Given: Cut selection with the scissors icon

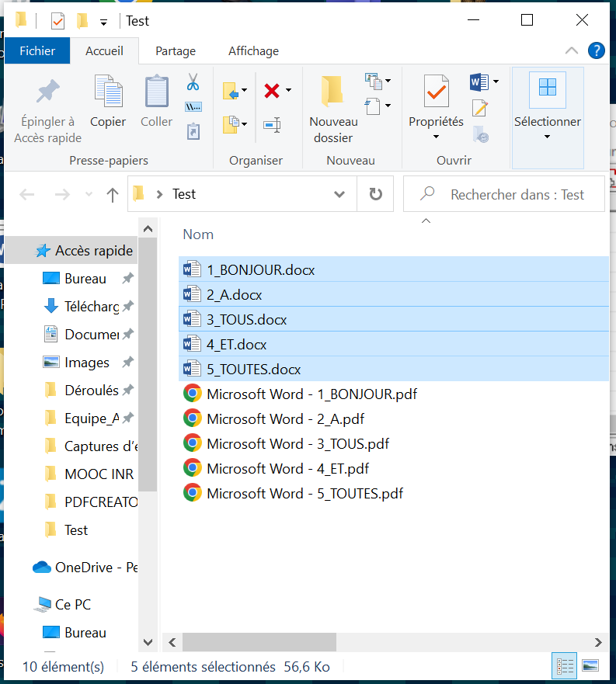Looking at the screenshot, I should (x=193, y=82).
